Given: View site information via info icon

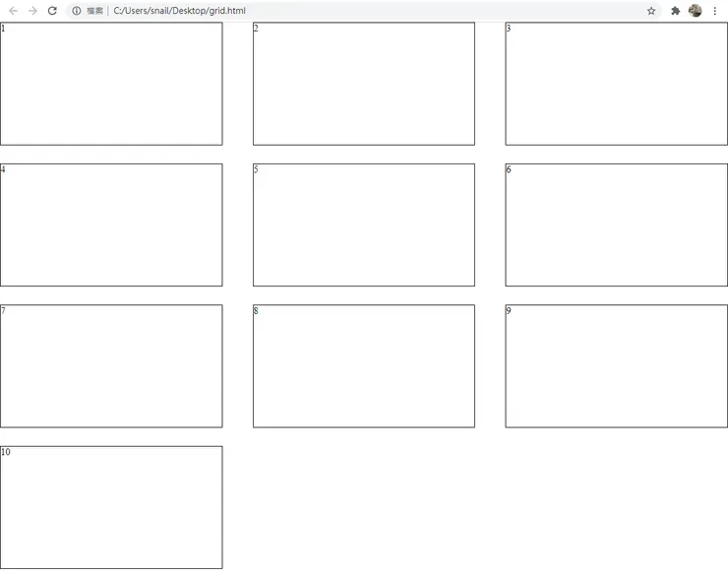Looking at the screenshot, I should (77, 11).
